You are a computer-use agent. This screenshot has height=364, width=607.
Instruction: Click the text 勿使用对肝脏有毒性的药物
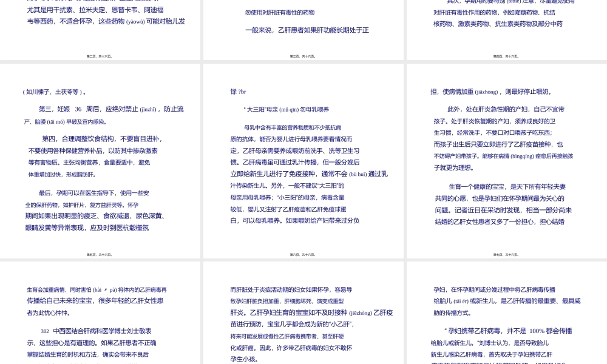click(280, 12)
